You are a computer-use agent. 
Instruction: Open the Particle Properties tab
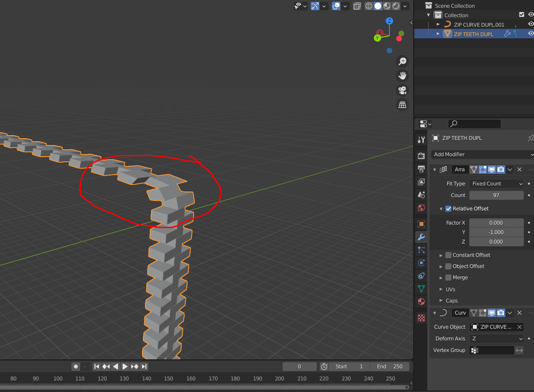point(421,250)
